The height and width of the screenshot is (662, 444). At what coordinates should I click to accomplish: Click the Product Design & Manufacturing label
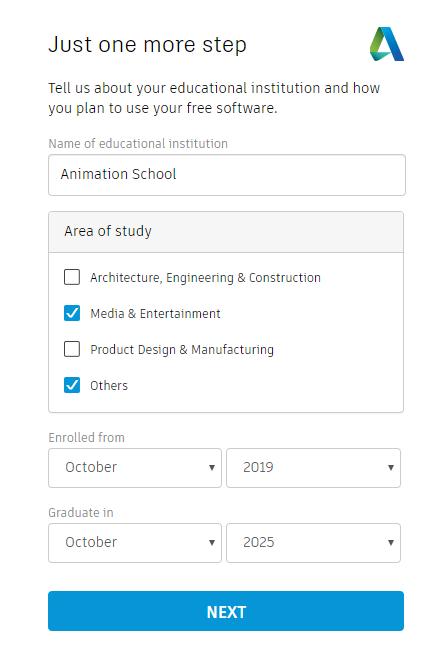click(182, 350)
